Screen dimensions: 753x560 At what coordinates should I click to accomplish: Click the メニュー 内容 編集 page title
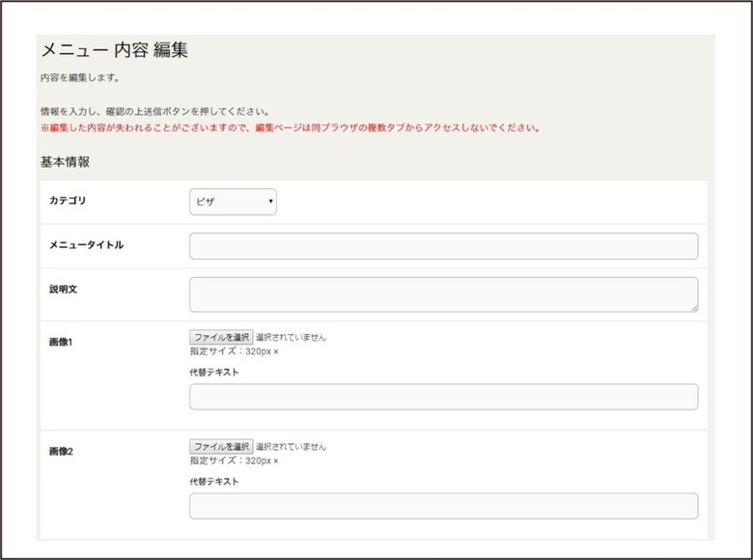pos(115,50)
